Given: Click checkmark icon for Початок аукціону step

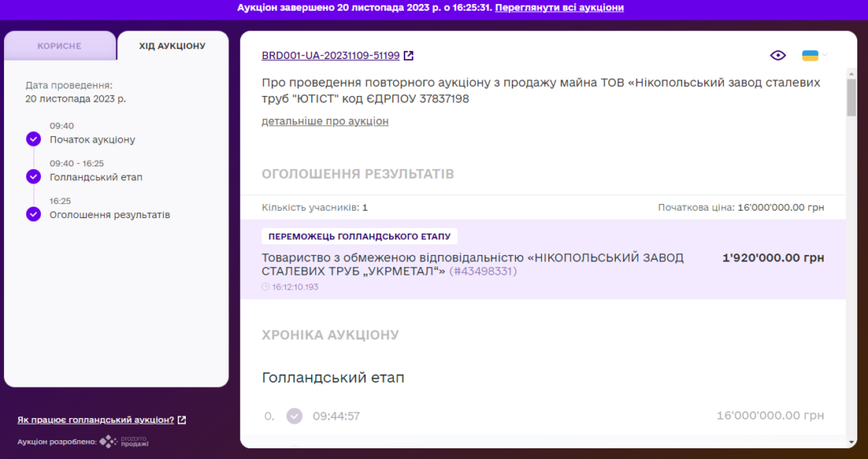Looking at the screenshot, I should pos(34,139).
